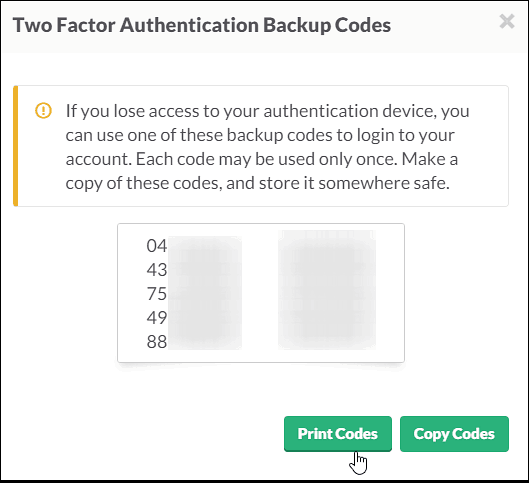Viewport: 529px width, 483px height.
Task: Print the backup codes
Action: point(338,434)
